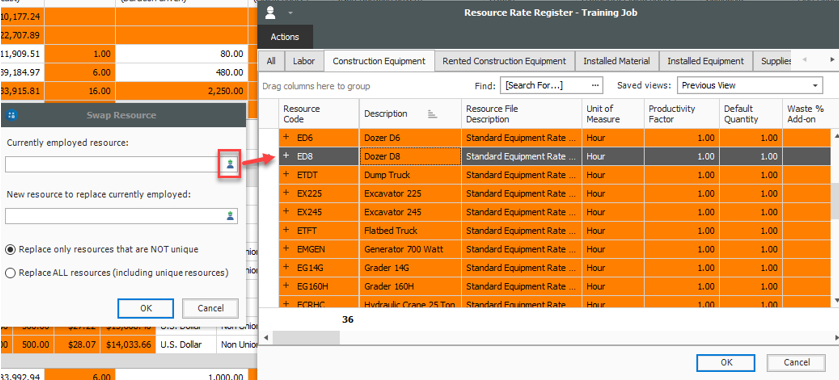Select the Flatbed Truck description cell
This screenshot has width=839, height=380.
tap(410, 231)
